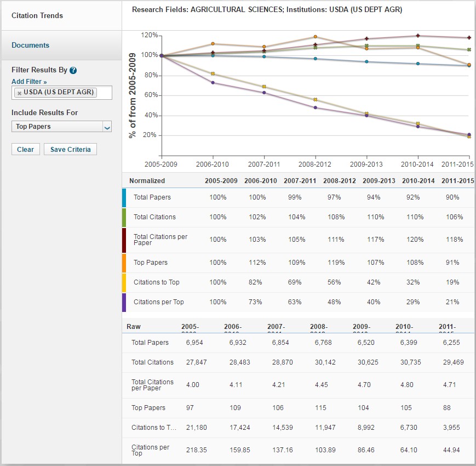Switch to the Citation Trends tab
The width and height of the screenshot is (476, 466).
click(x=37, y=15)
